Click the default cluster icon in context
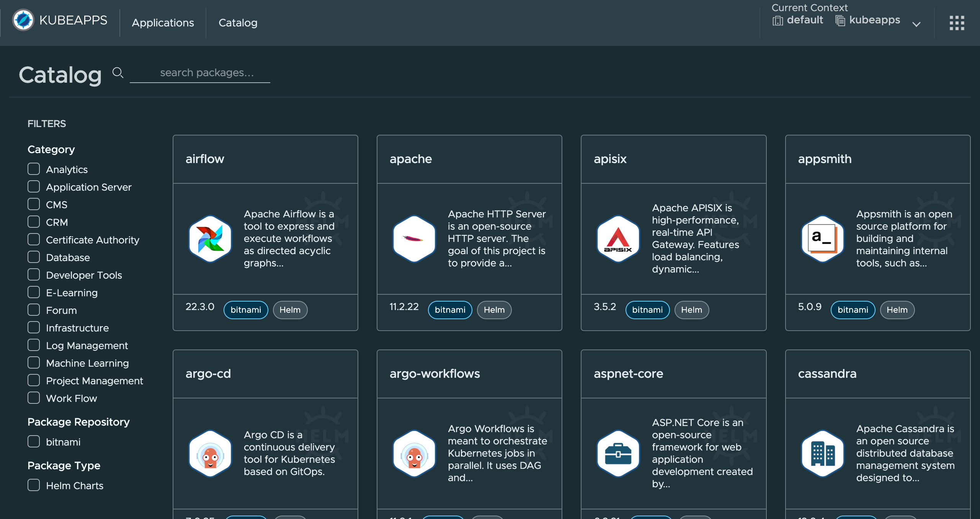Viewport: 980px width, 519px height. [x=777, y=21]
